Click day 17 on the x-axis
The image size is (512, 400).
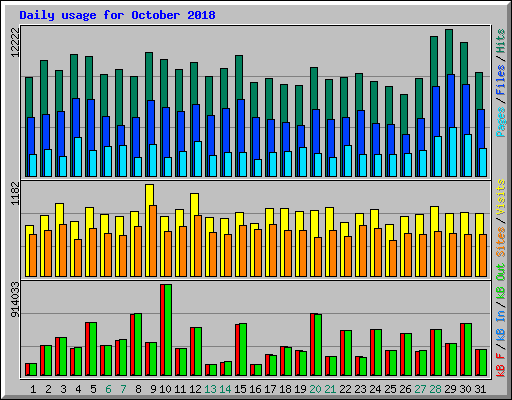pyautogui.click(x=270, y=389)
